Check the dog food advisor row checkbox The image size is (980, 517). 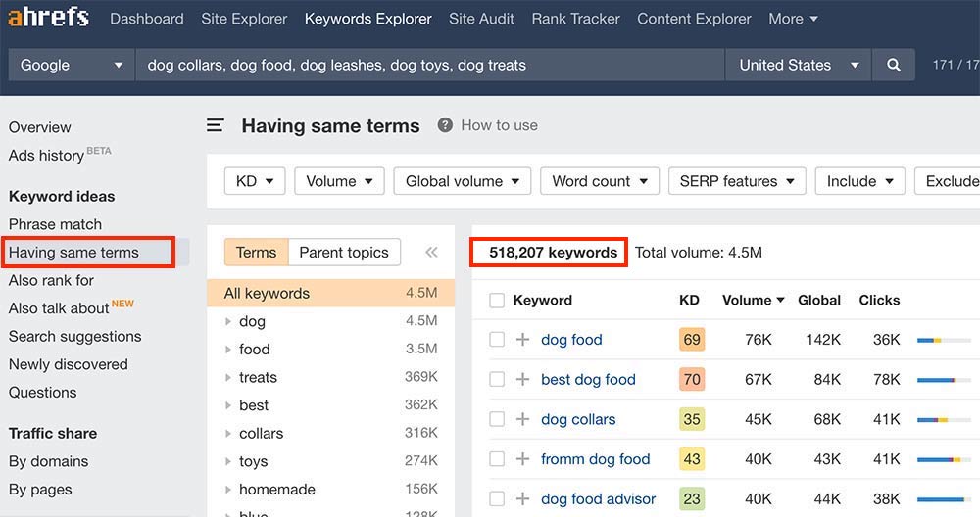click(497, 499)
